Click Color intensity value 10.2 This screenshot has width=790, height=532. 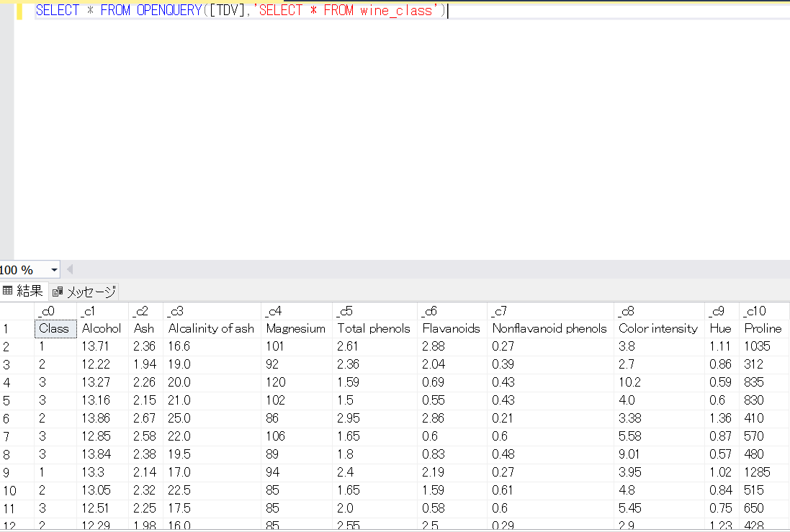[660, 382]
